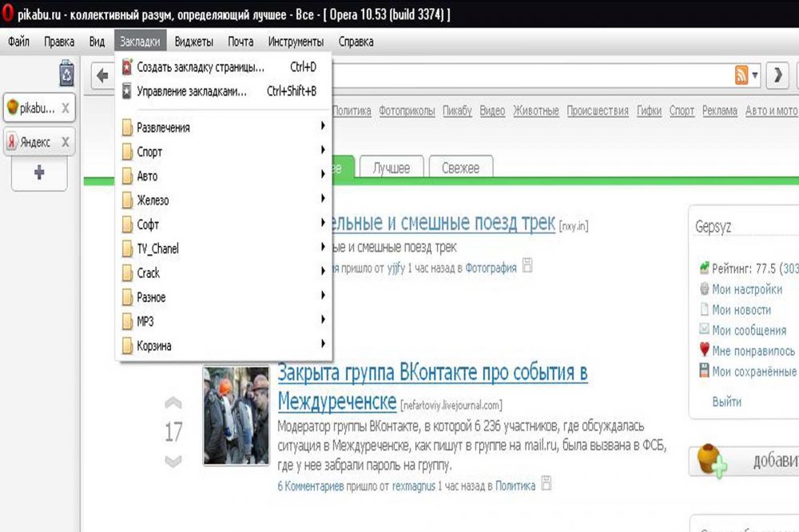
Task: Open Мои настройки in user panel
Action: pos(747,289)
